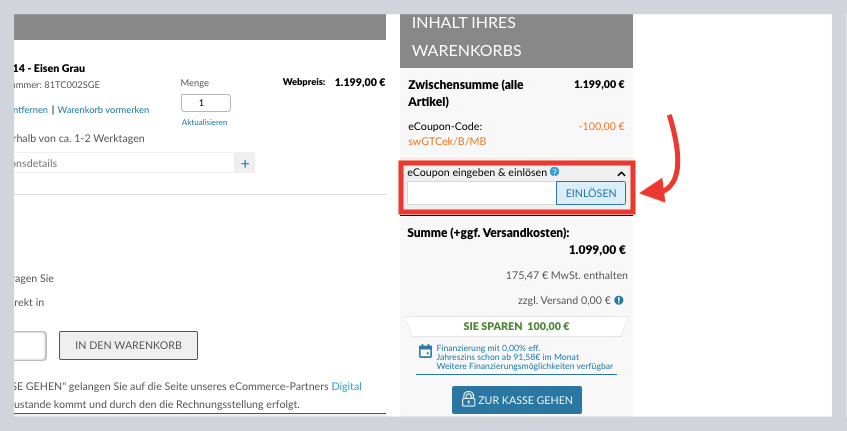Collapse the eCoupon entry section with the chevron
Image resolution: width=847 pixels, height=431 pixels.
(620, 173)
